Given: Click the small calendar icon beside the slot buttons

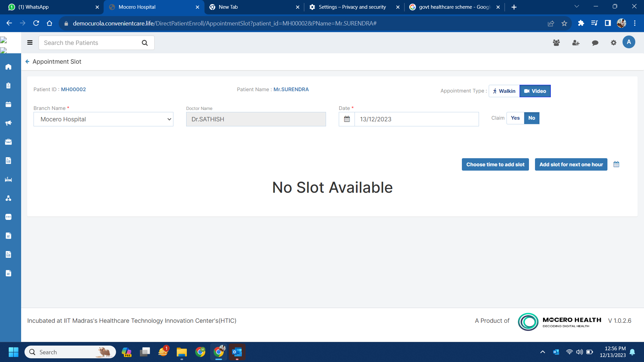Looking at the screenshot, I should coord(616,164).
